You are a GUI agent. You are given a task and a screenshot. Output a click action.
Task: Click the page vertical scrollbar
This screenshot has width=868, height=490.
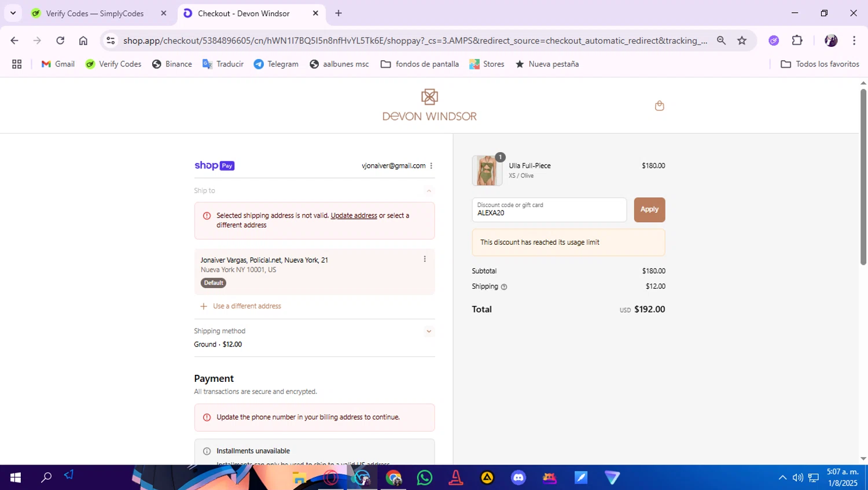coord(863,176)
